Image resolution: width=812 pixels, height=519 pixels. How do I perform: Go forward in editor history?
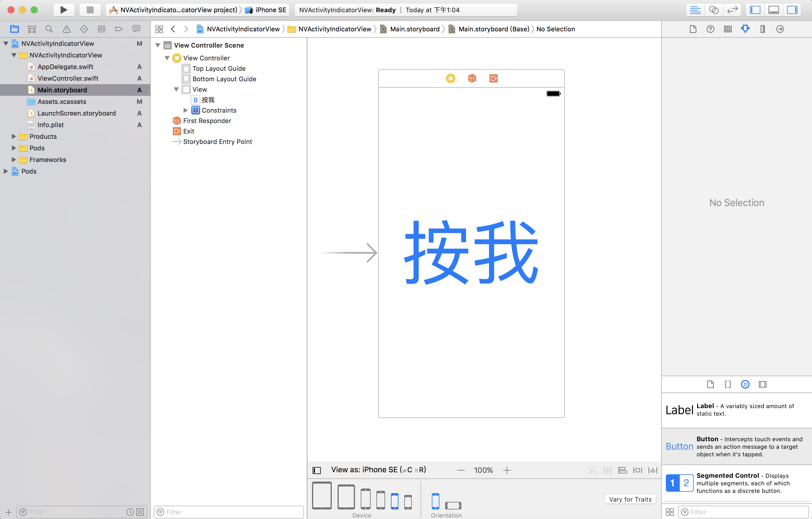point(186,29)
